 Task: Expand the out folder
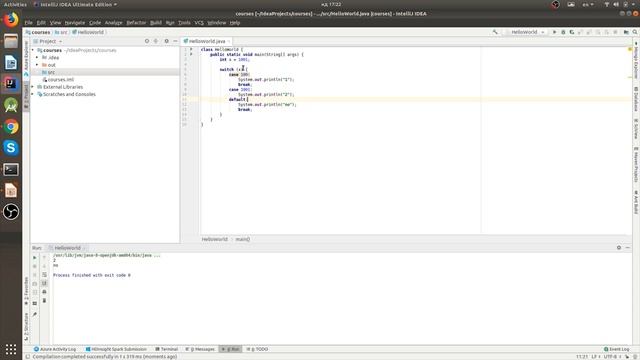pyautogui.click(x=37, y=65)
